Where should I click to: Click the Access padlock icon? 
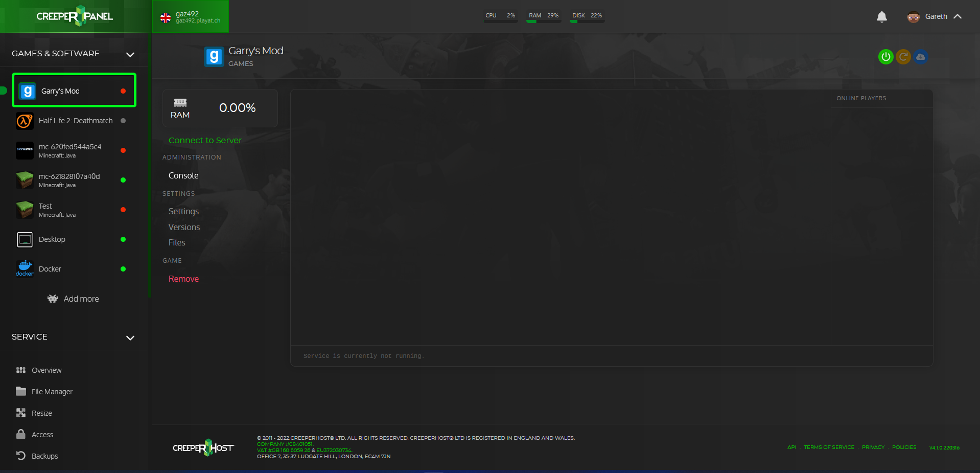tap(21, 434)
